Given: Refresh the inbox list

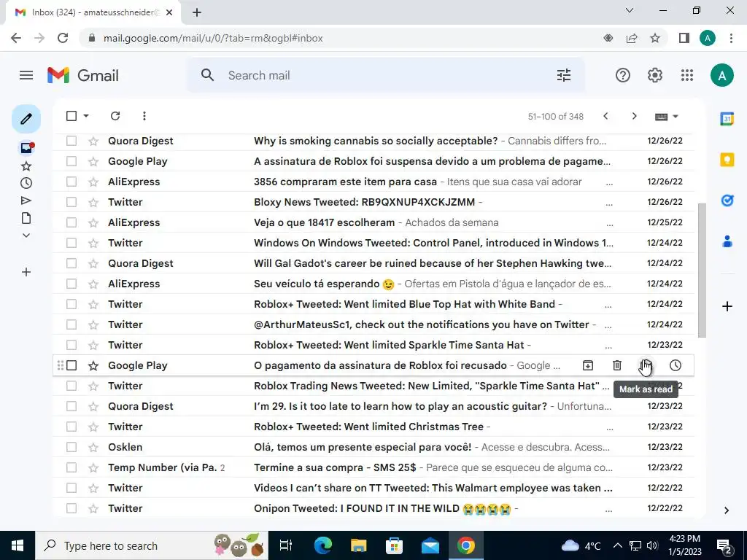Looking at the screenshot, I should [x=115, y=116].
